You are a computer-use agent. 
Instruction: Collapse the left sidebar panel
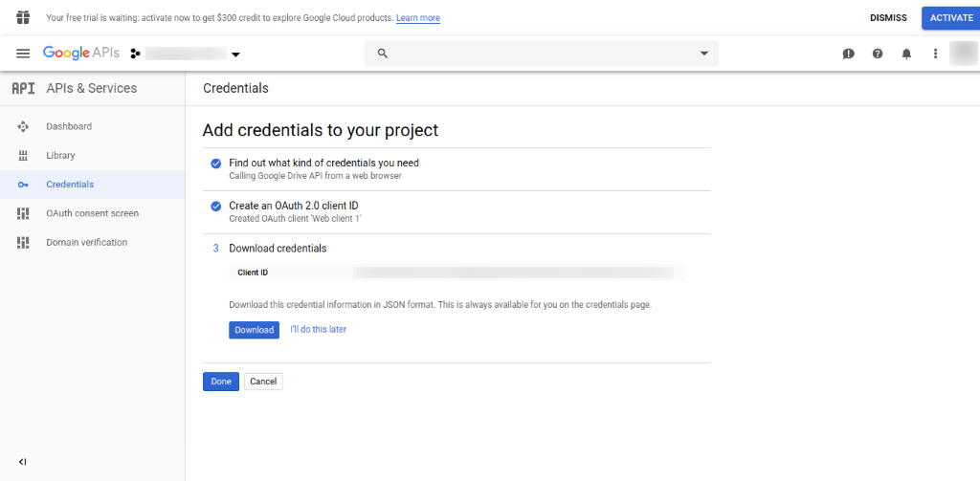point(23,462)
